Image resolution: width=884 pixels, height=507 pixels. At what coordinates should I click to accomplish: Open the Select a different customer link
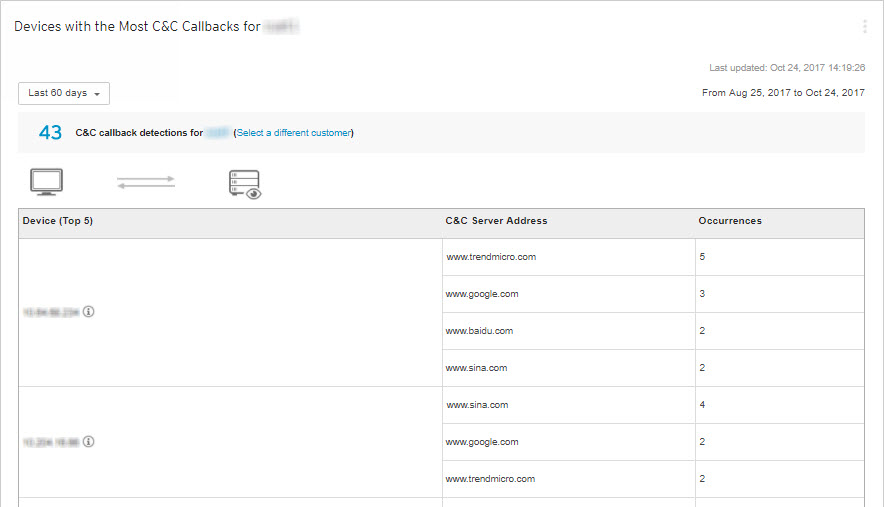click(294, 133)
